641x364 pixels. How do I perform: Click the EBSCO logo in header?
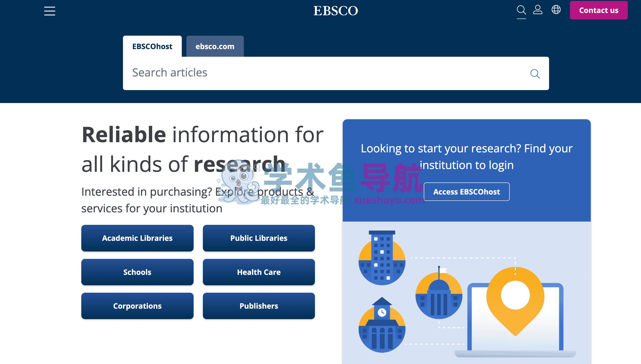point(336,11)
